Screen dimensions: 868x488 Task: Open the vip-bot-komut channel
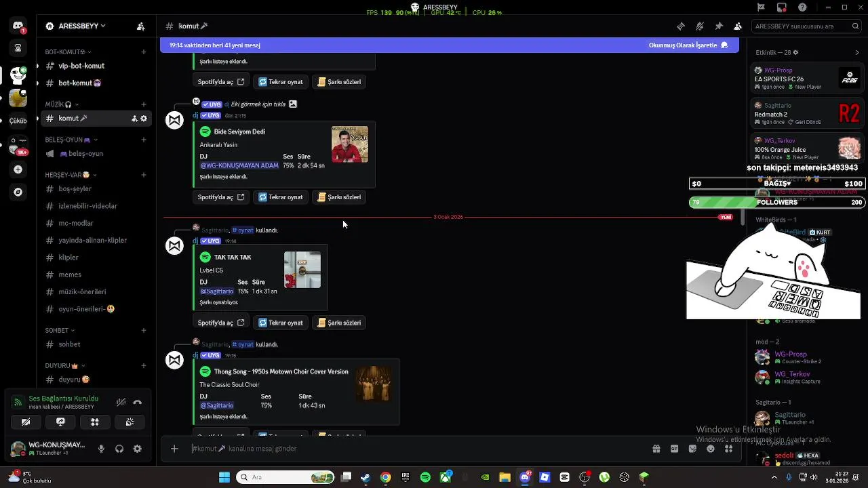click(95, 66)
